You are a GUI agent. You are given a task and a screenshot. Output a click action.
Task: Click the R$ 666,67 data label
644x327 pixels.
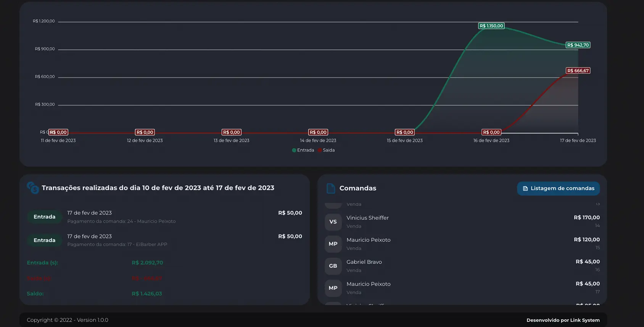(x=578, y=71)
